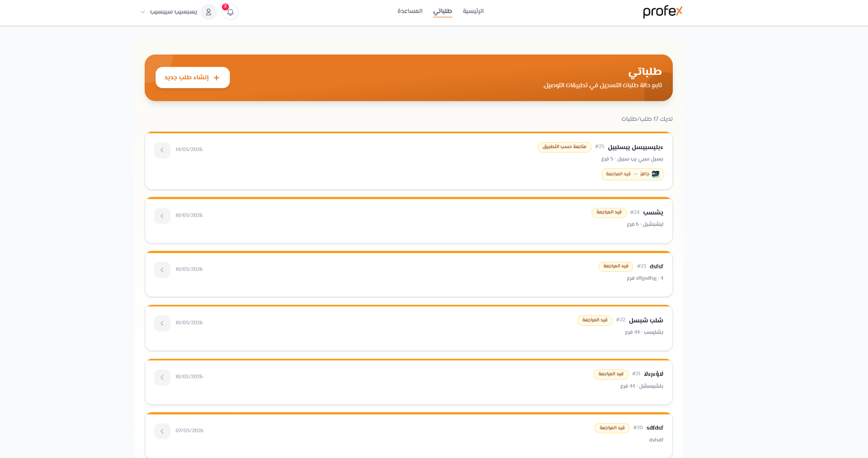Image resolution: width=868 pixels, height=458 pixels.
Task: Click the date 14/03/2026
Action: click(x=189, y=150)
